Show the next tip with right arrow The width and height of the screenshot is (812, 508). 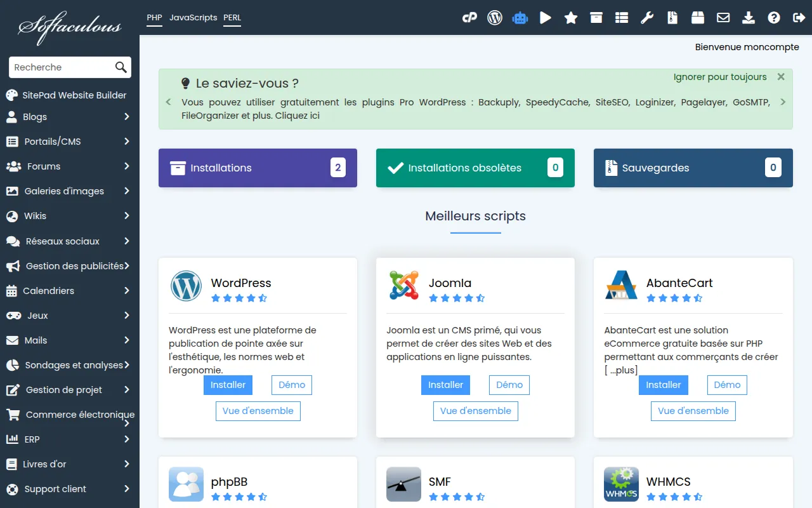783,102
